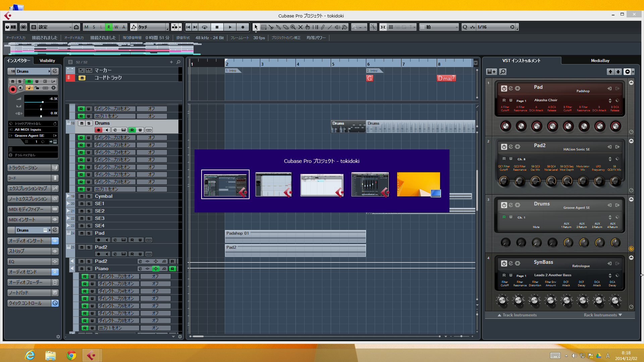Select the Split scissors tool
Viewport: 644px width, 362px height.
(271, 27)
